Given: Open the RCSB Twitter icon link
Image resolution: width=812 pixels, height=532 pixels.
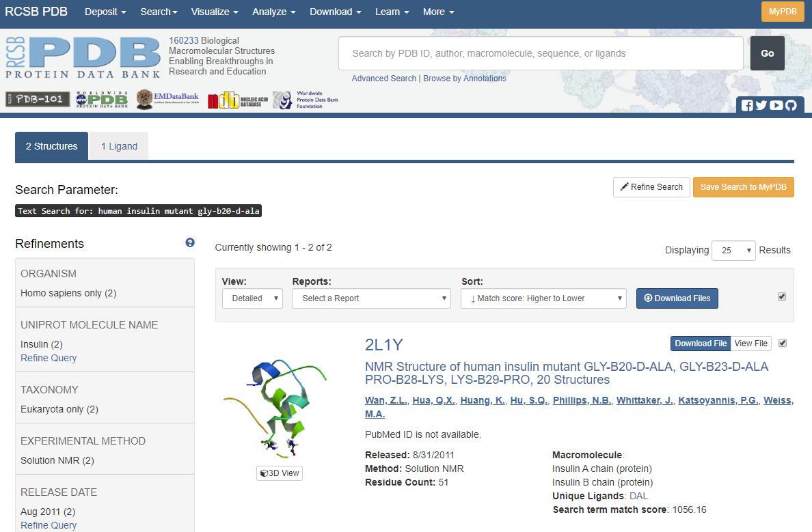Looking at the screenshot, I should click(761, 105).
